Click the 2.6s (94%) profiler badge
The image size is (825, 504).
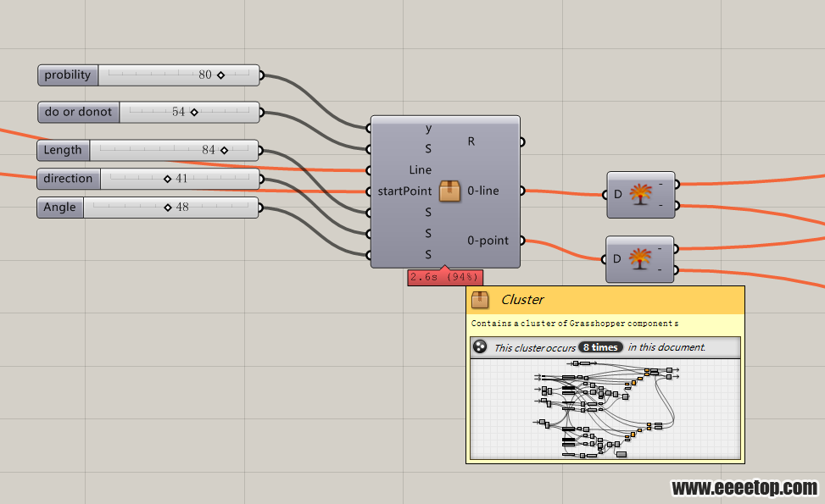click(444, 277)
